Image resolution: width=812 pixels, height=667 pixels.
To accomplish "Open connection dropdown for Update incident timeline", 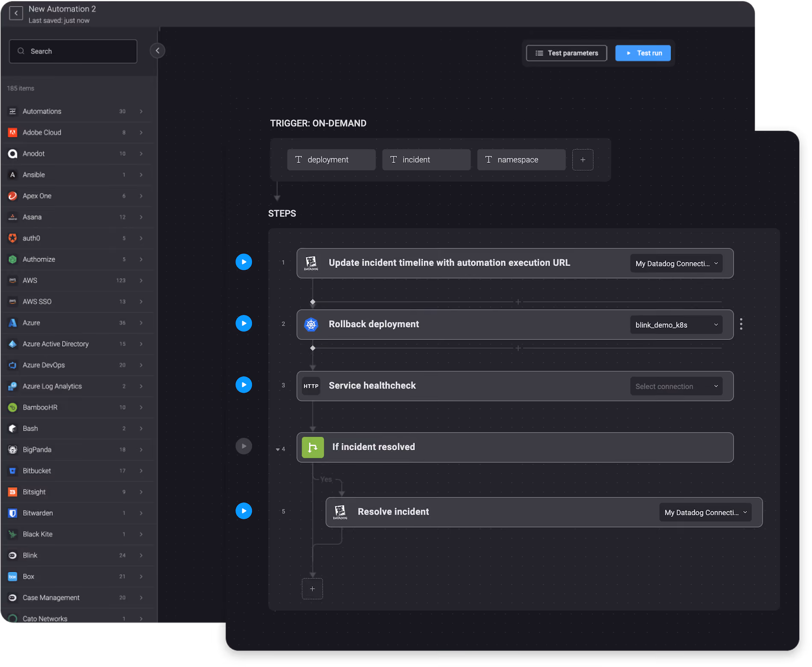I will coord(676,263).
